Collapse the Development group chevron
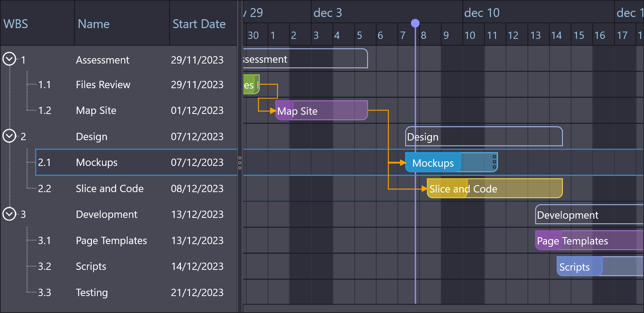 9,214
